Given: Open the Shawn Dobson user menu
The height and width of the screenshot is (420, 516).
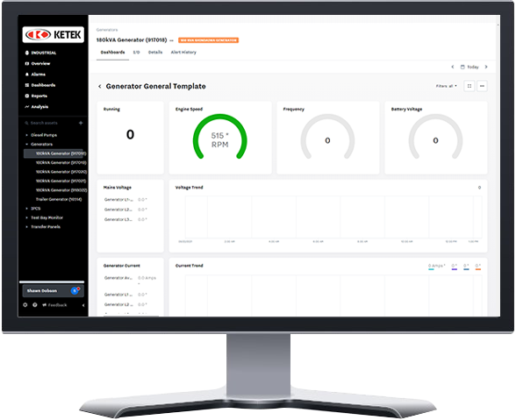Looking at the screenshot, I should [x=53, y=291].
